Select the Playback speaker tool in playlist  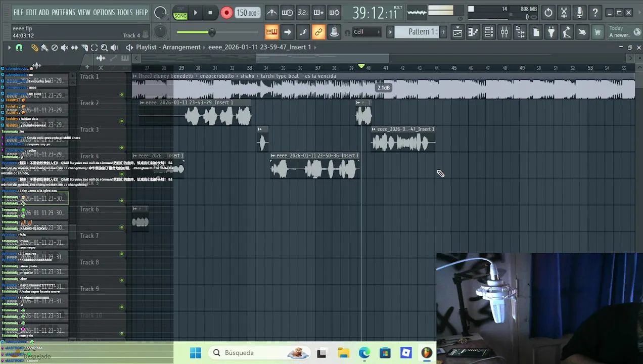(114, 48)
